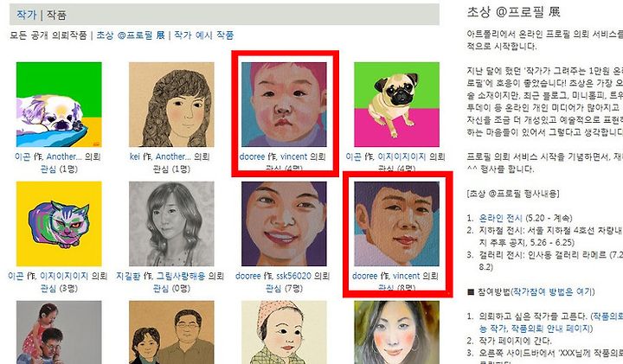Open 초상 @프로필 展 filter link
This screenshot has height=364, width=623.
tap(131, 35)
